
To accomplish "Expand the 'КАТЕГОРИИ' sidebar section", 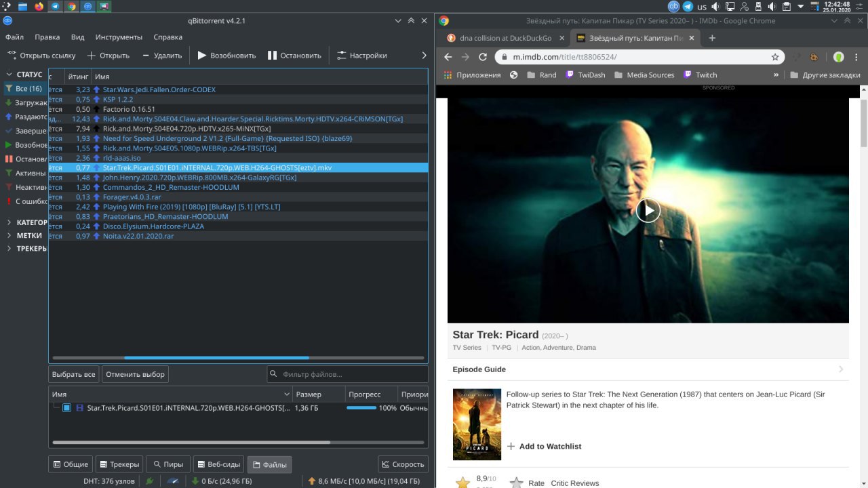I will click(9, 222).
